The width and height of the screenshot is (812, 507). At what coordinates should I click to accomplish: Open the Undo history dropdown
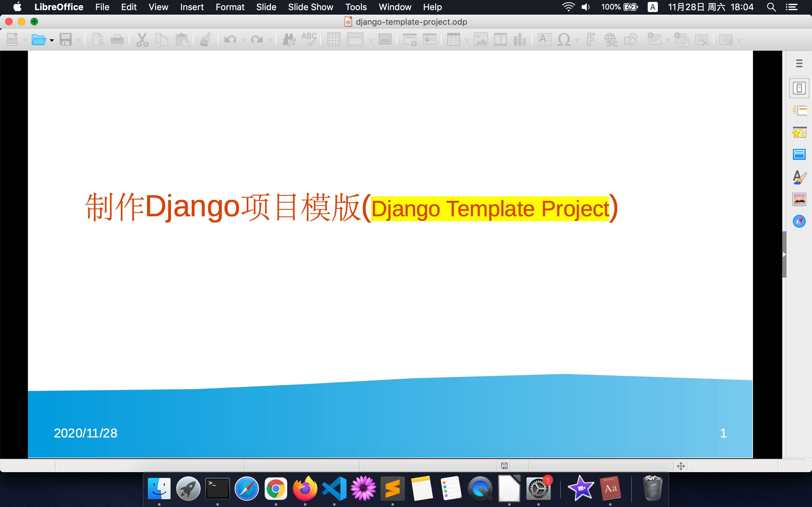[244, 39]
